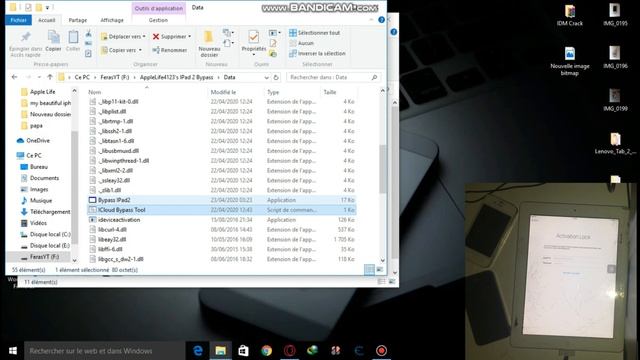Image resolution: width=640 pixels, height=360 pixels.
Task: Open quick access toolbar customize arrow
Action: (47, 7)
